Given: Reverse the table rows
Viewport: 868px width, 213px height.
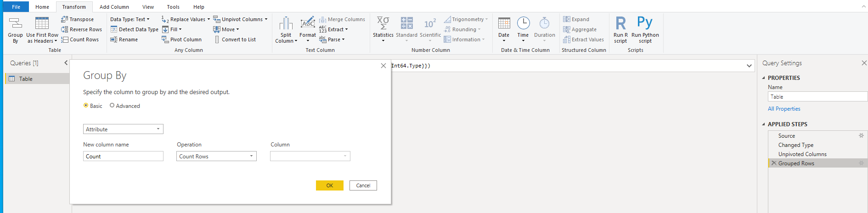Looking at the screenshot, I should tap(81, 29).
